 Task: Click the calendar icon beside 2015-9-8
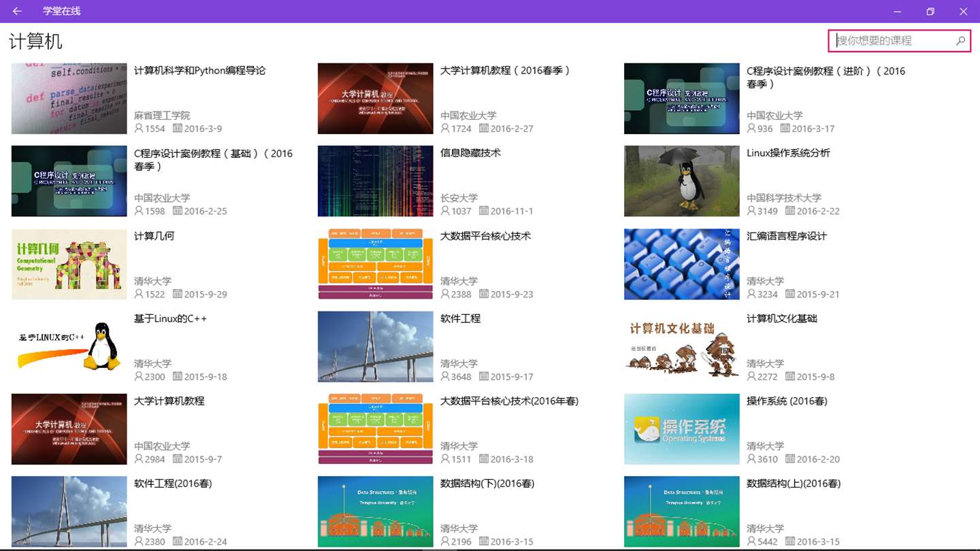[x=790, y=376]
